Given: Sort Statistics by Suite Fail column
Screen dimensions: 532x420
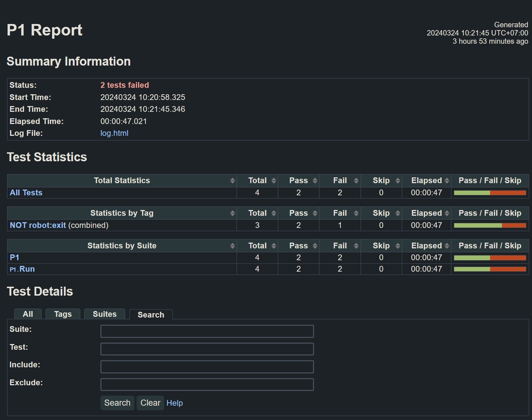Looking at the screenshot, I should (340, 245).
